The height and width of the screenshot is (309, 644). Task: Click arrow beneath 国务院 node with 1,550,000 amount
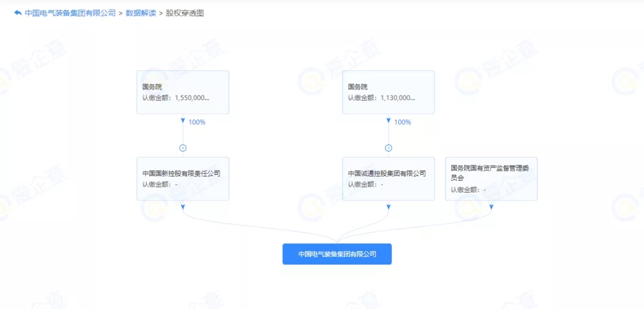(x=183, y=120)
